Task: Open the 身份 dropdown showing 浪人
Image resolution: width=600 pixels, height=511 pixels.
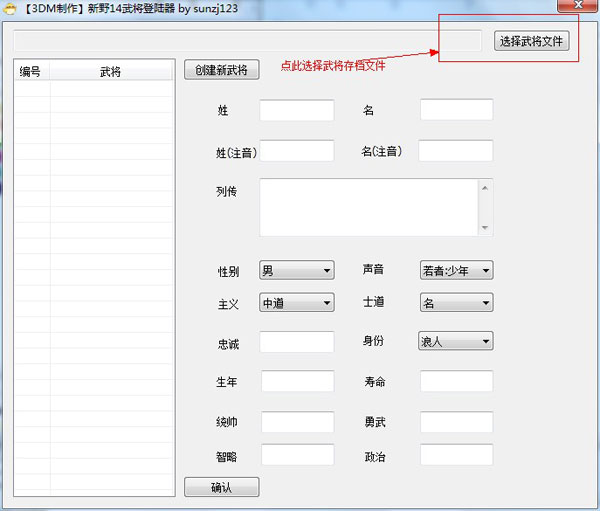Action: click(455, 341)
